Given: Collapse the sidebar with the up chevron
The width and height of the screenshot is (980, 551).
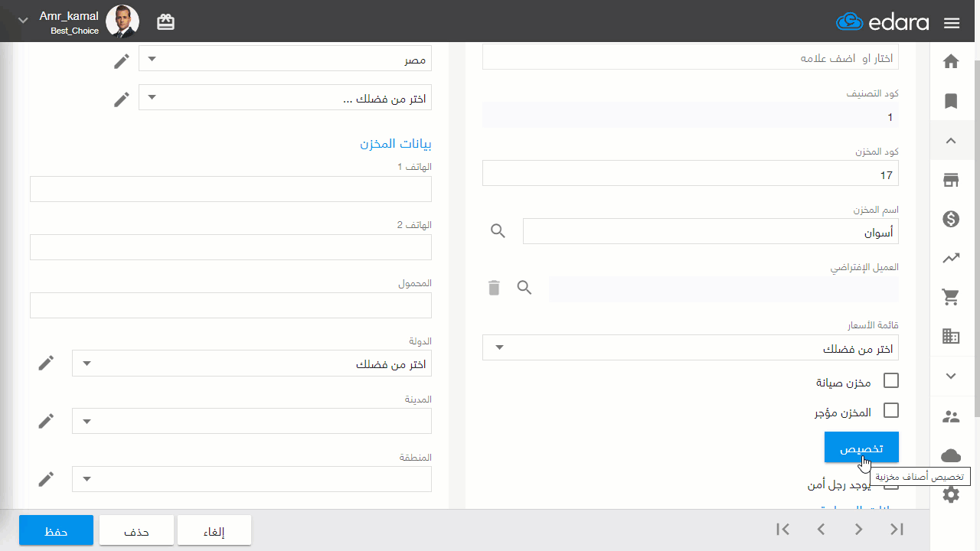Looking at the screenshot, I should click(951, 141).
